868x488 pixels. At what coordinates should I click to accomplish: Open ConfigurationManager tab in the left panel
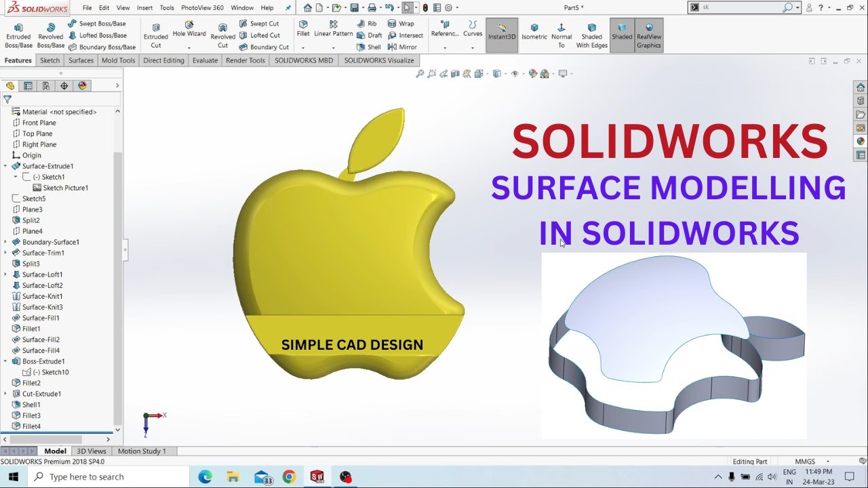tap(46, 86)
